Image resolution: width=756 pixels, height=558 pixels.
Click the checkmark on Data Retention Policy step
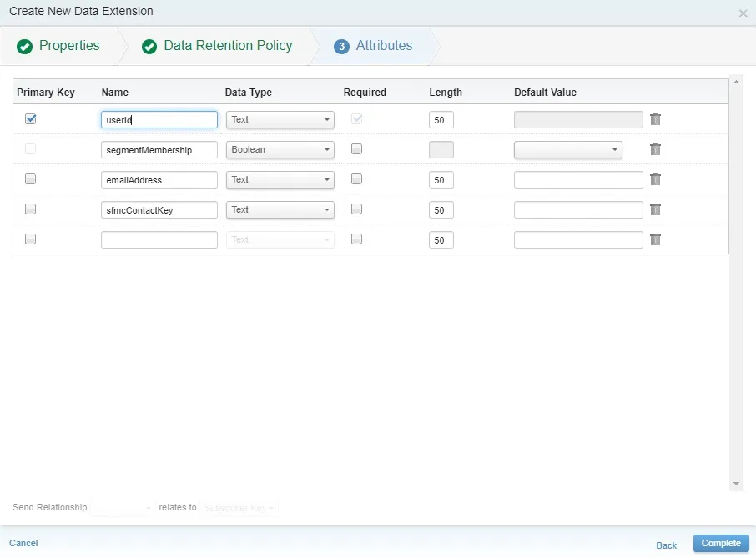coord(149,46)
